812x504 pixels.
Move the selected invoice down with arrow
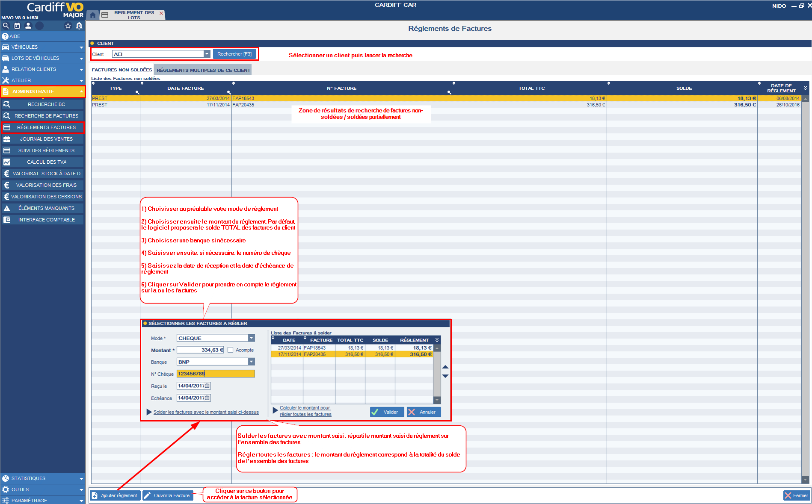(445, 376)
